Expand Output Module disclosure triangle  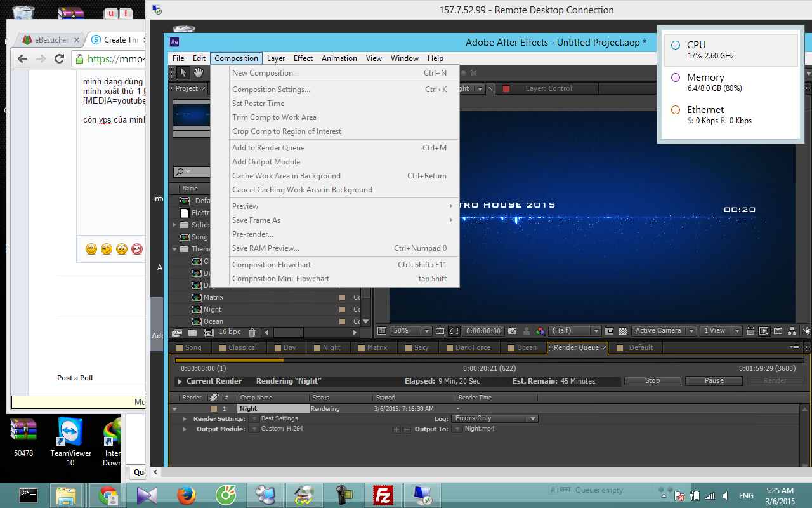pos(185,429)
